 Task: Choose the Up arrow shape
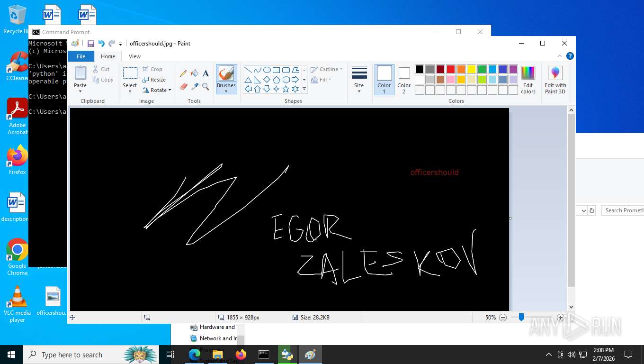point(257,89)
